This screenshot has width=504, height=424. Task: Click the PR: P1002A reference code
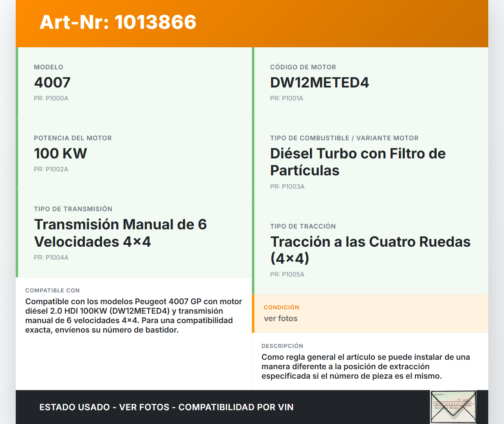point(51,169)
